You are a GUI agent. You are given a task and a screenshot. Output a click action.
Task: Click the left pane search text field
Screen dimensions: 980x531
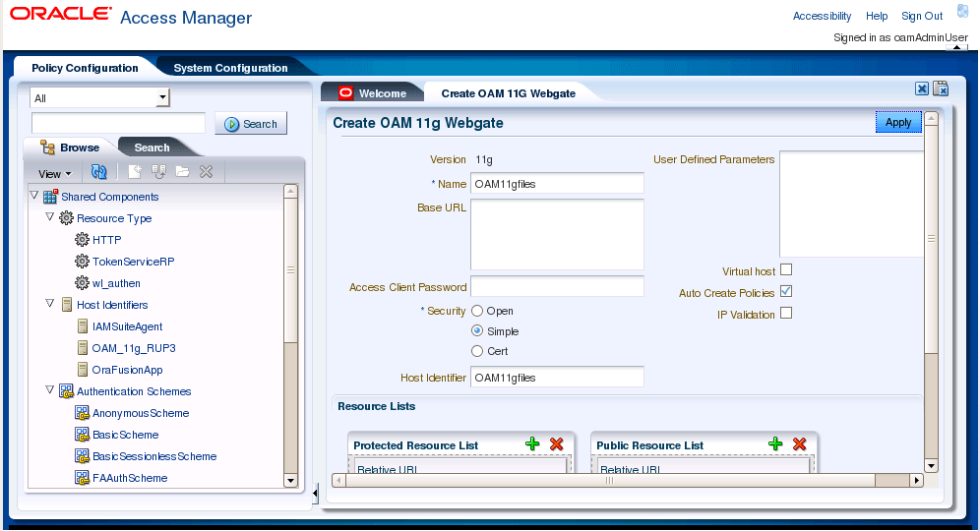coord(118,123)
